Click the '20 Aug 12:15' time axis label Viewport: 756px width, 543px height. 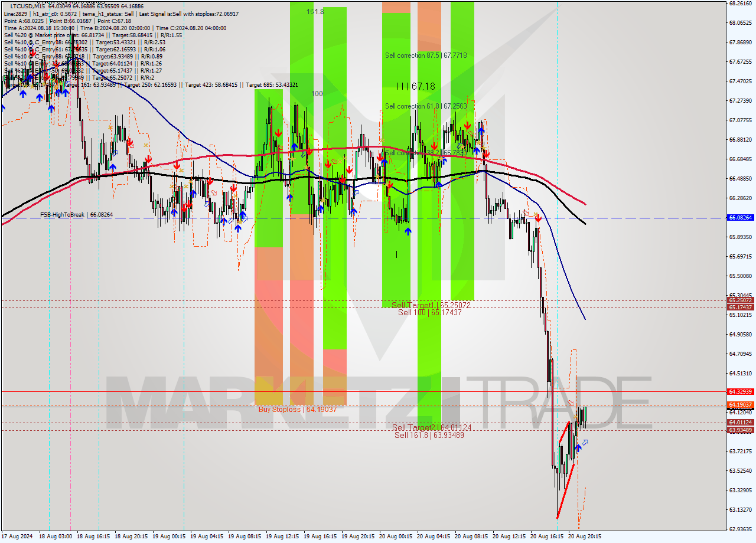pyautogui.click(x=509, y=537)
